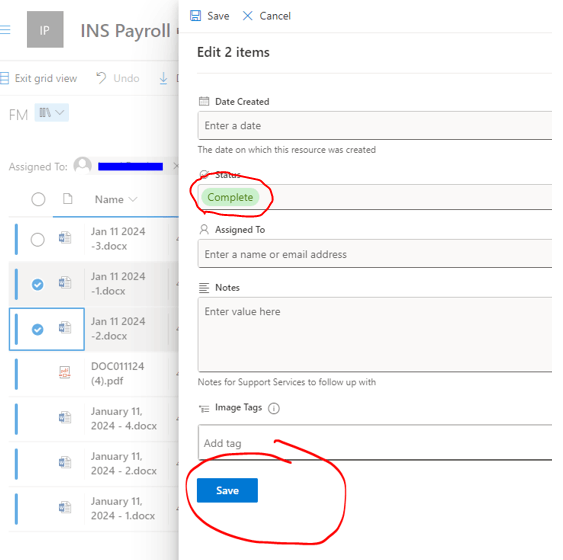Click the download arrow icon in toolbar
Viewport: 563px width, 560px height.
(163, 78)
